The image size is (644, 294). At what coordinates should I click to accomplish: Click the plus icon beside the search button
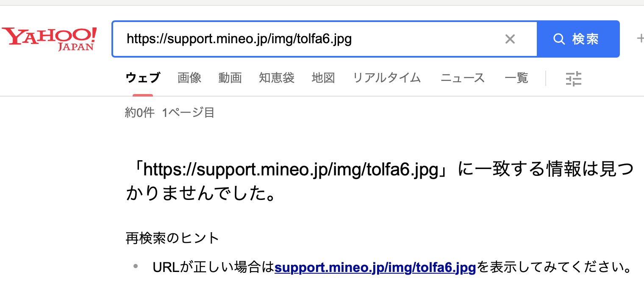click(x=640, y=39)
